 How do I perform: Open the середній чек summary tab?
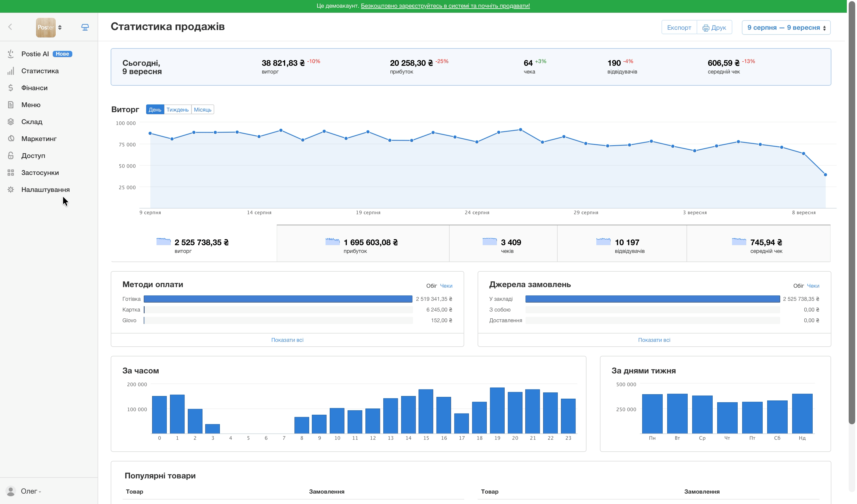click(x=759, y=243)
